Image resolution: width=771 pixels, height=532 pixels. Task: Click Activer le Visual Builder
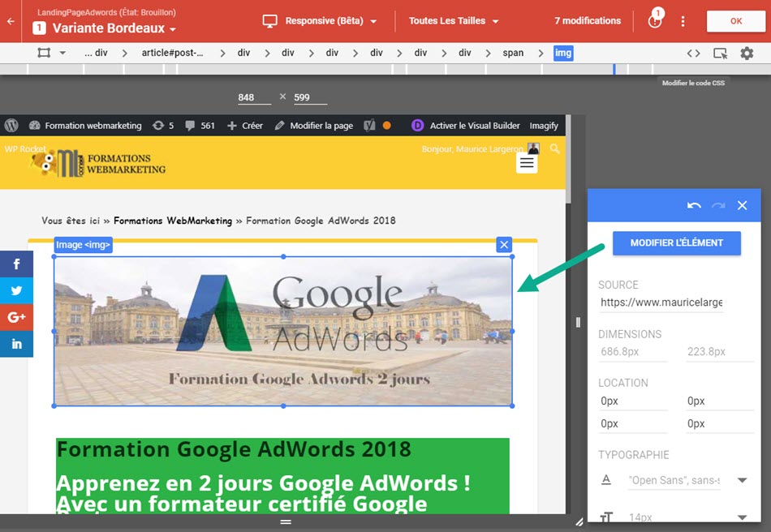point(466,125)
